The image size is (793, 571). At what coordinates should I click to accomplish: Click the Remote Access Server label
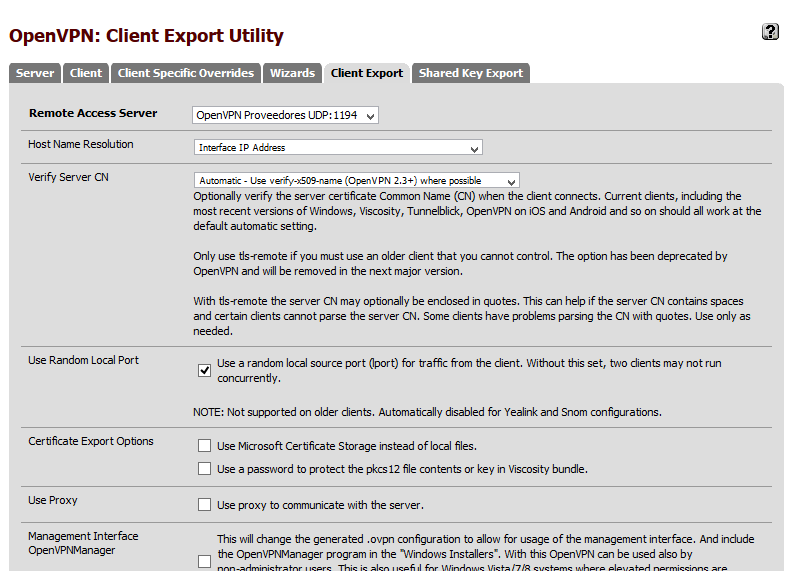coord(93,113)
